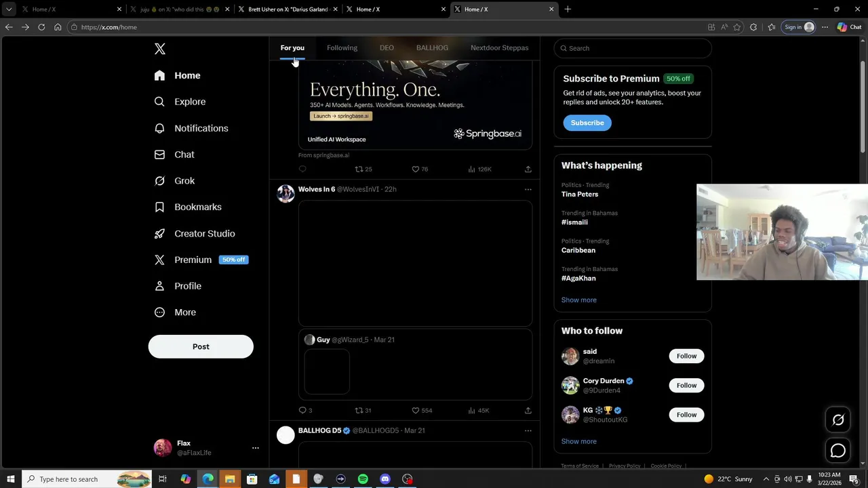Open Discord from the taskbar
The height and width of the screenshot is (488, 868).
click(385, 479)
